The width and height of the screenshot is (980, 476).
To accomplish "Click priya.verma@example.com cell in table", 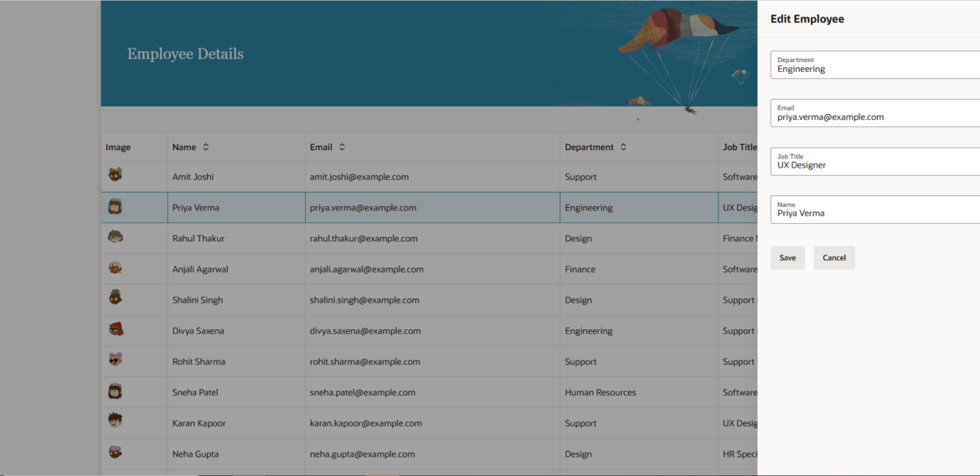I will click(x=432, y=208).
